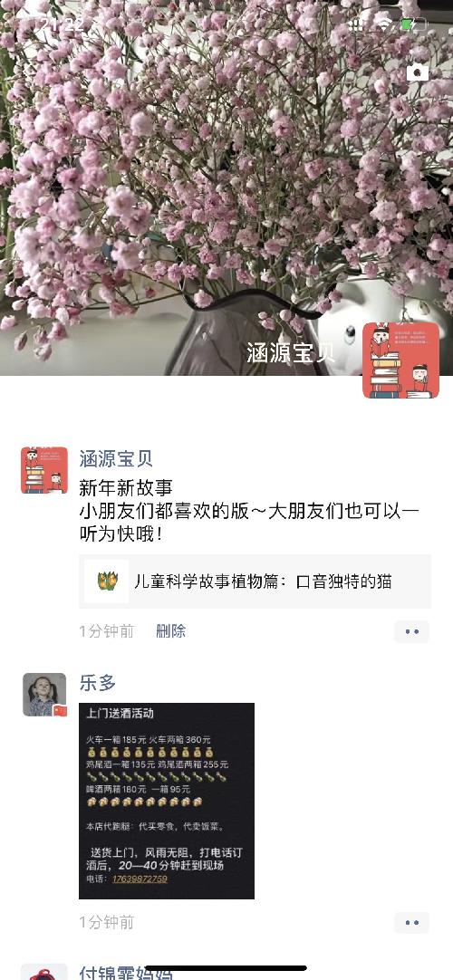Screen dimensions: 453x980
Task: Tap the Wi-Fi status icon
Action: click(x=383, y=24)
